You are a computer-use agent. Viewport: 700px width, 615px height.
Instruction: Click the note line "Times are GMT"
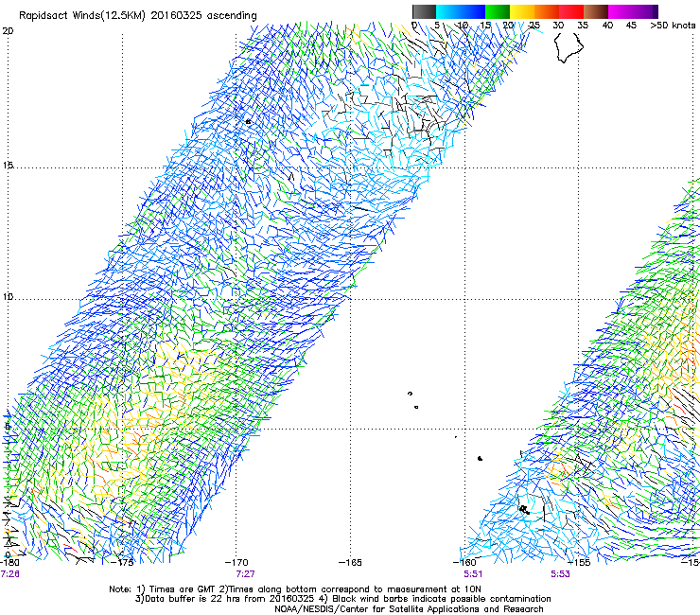click(182, 589)
